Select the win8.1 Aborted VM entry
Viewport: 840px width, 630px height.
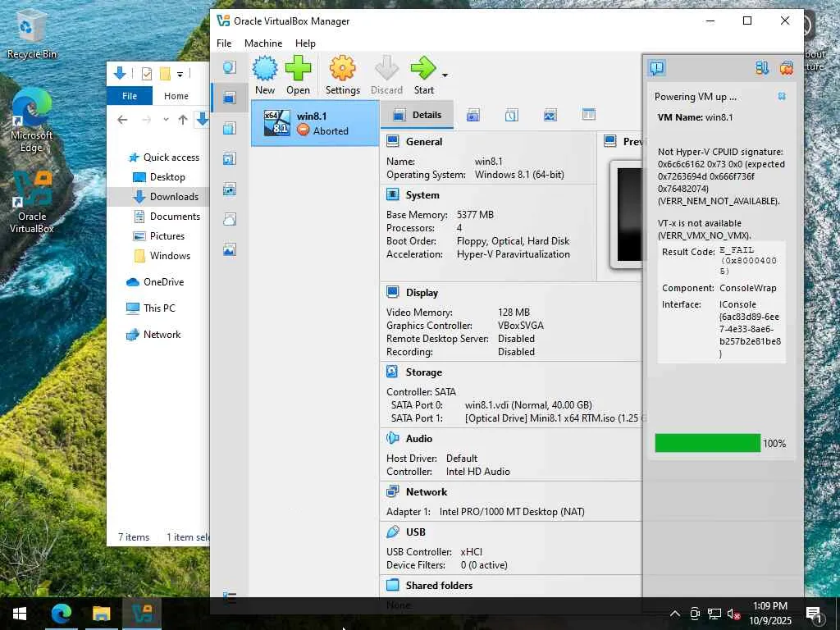pyautogui.click(x=315, y=123)
